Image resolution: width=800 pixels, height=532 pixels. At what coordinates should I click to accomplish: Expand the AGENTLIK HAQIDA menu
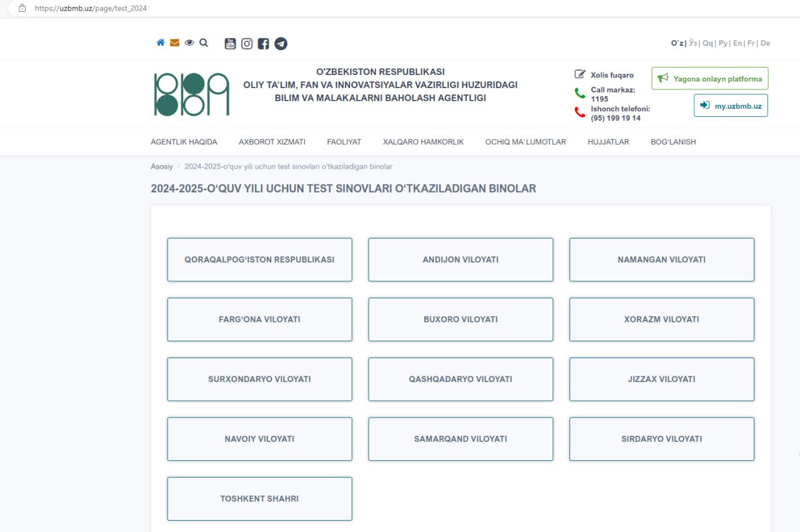point(184,142)
